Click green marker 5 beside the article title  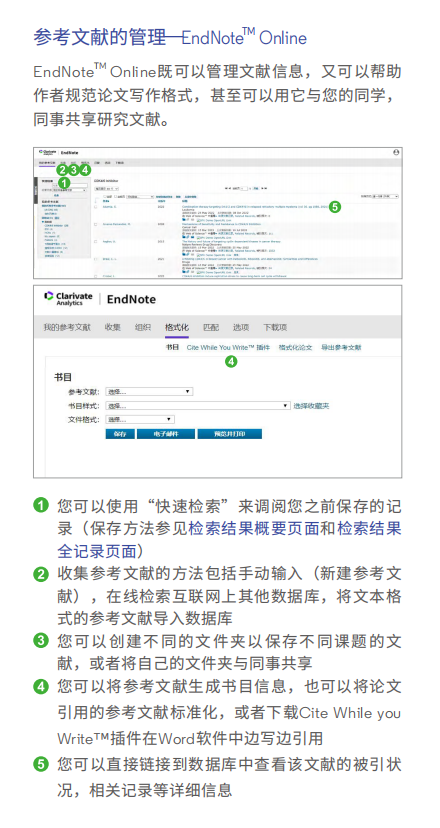335,207
